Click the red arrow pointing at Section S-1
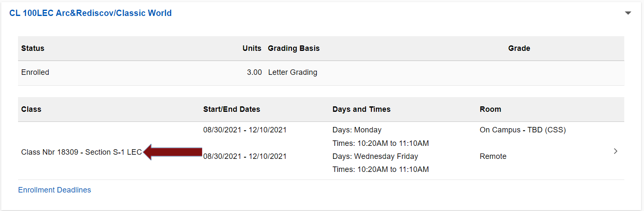Screen dimensions: 644x211 pyautogui.click(x=173, y=152)
